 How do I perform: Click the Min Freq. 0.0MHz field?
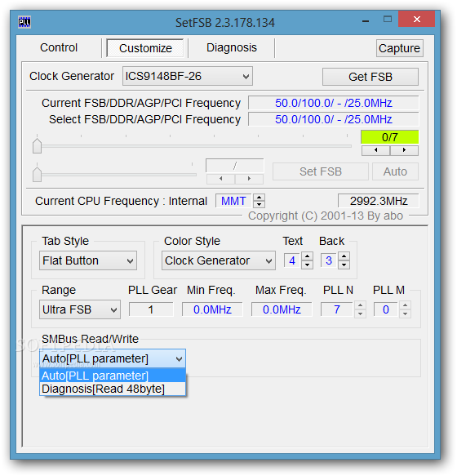click(x=212, y=309)
